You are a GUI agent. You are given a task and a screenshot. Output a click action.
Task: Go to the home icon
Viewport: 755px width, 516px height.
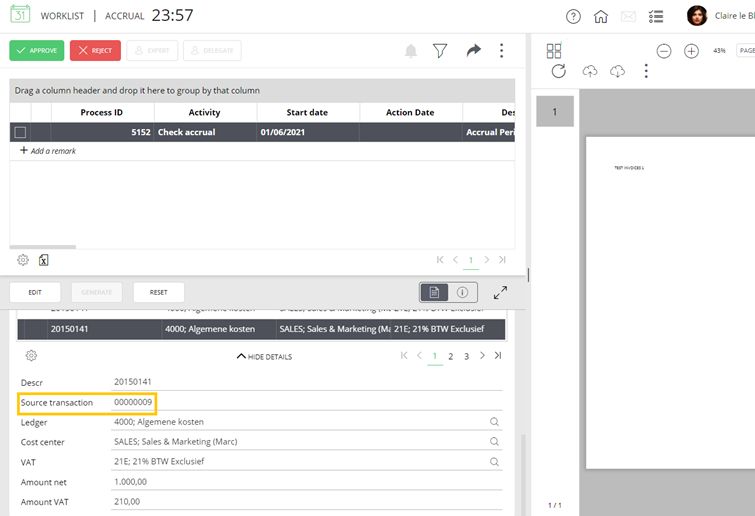point(601,16)
